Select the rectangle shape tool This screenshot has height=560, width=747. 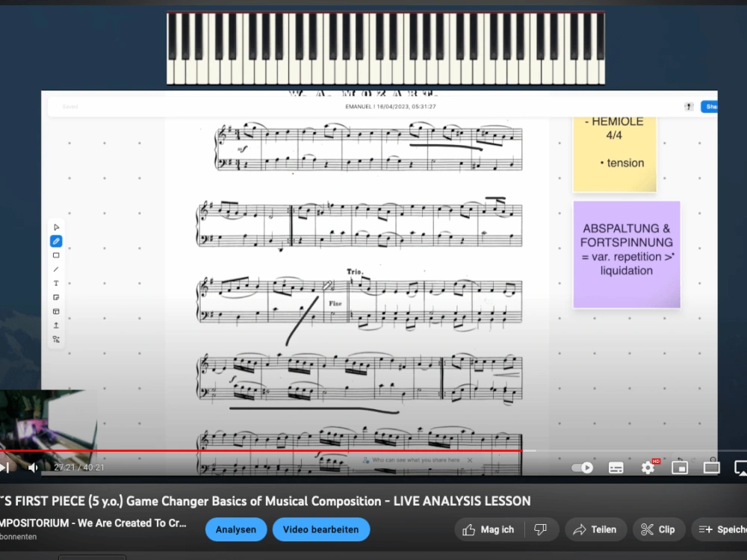(x=56, y=255)
